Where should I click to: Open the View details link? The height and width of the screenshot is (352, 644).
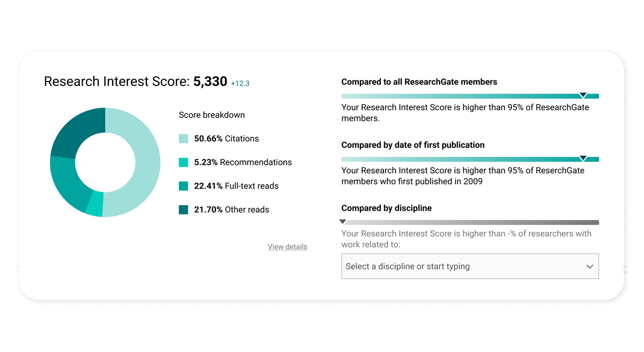pyautogui.click(x=287, y=246)
